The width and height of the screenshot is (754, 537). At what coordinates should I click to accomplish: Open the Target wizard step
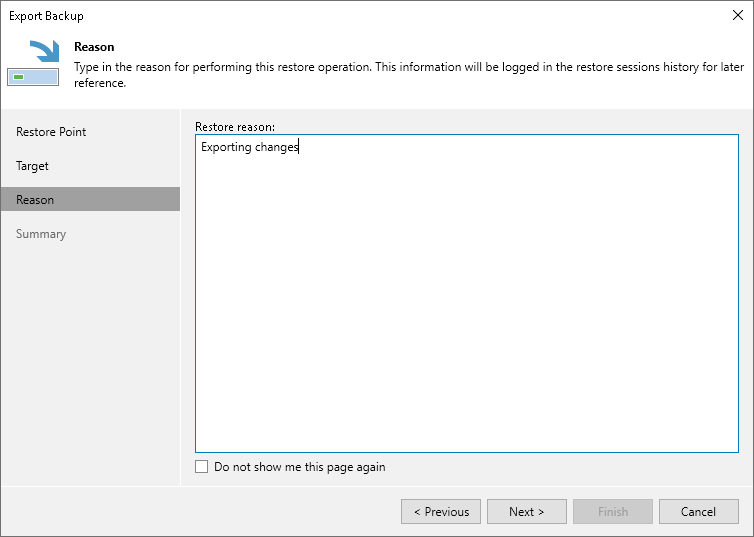coord(32,166)
